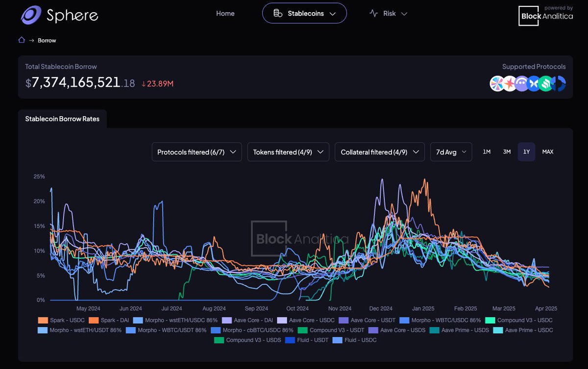Toggle Aave Core - DAI legend entry
Screen dimensions: 588x369
click(247, 320)
